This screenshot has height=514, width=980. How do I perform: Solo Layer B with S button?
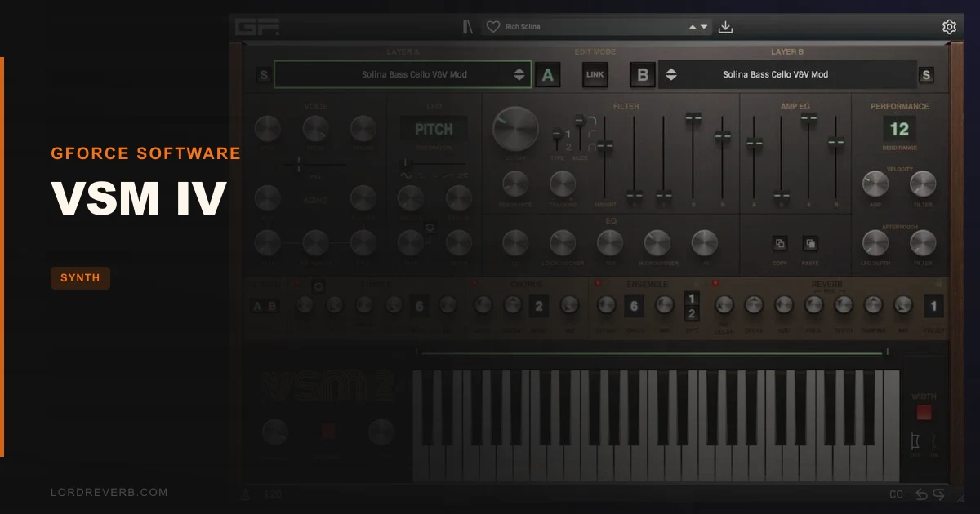[925, 75]
